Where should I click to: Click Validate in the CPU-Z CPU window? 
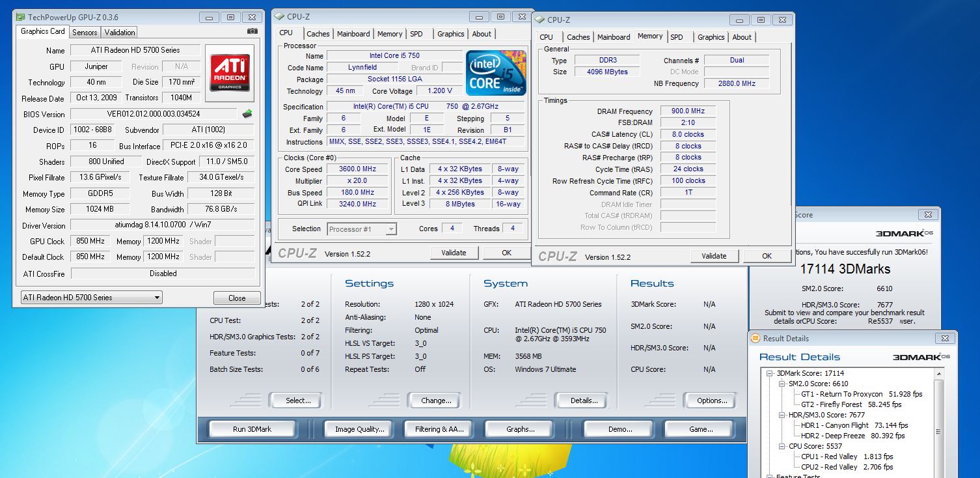tap(454, 253)
